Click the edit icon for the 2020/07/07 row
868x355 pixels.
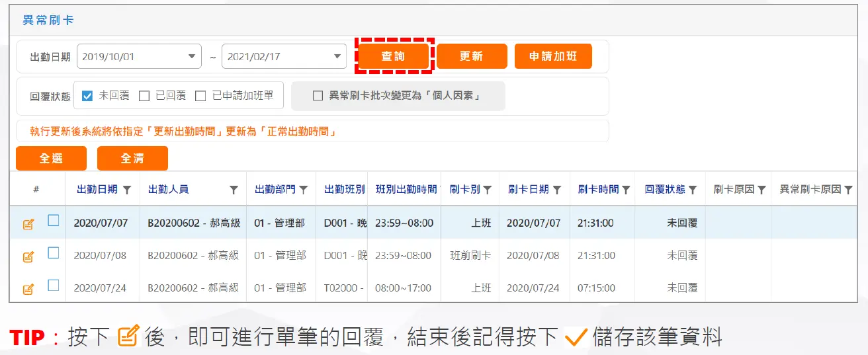28,224
